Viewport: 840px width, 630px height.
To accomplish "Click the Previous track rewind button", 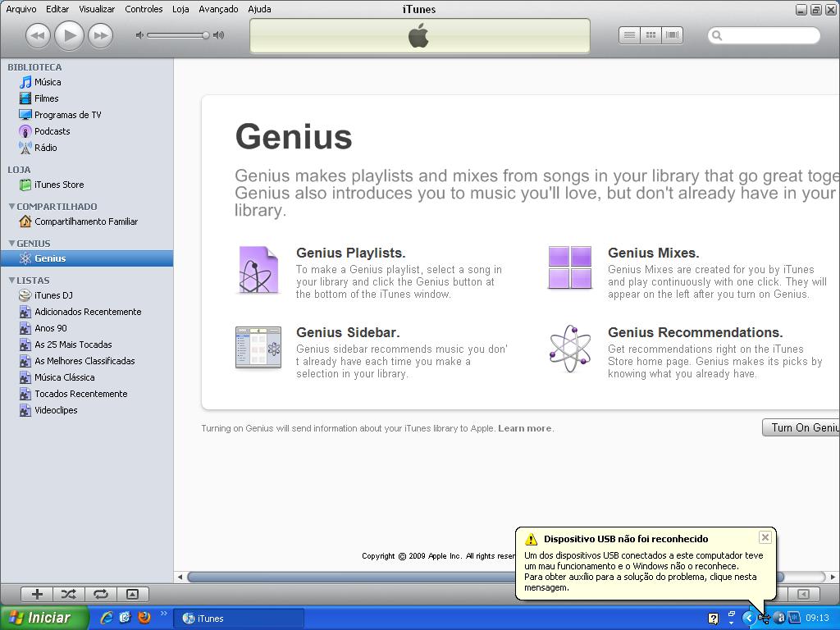I will (x=38, y=35).
